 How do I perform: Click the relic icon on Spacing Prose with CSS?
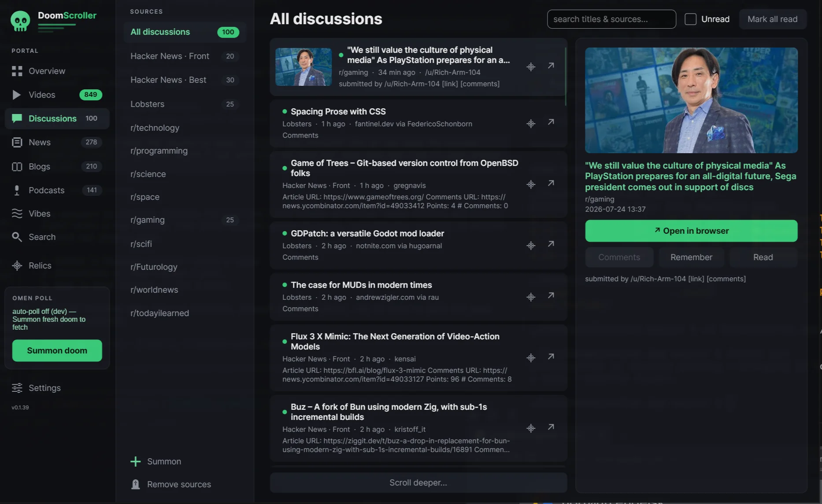531,124
